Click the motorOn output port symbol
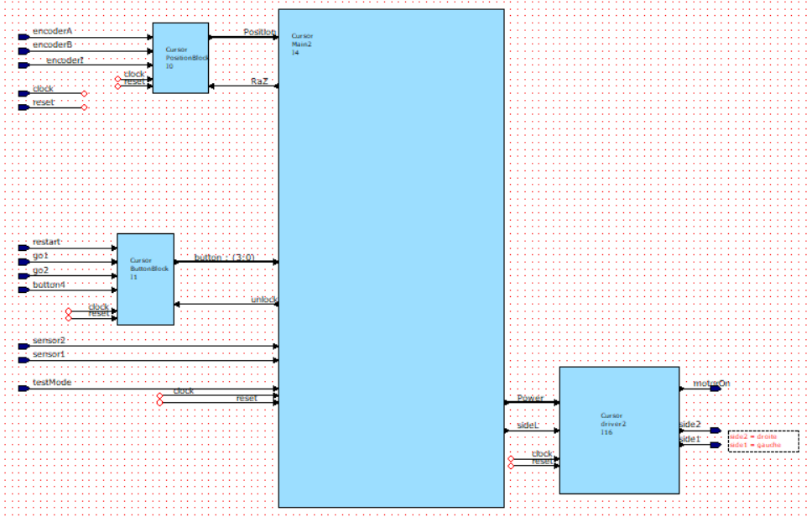This screenshot has height=517, width=812. [715, 389]
